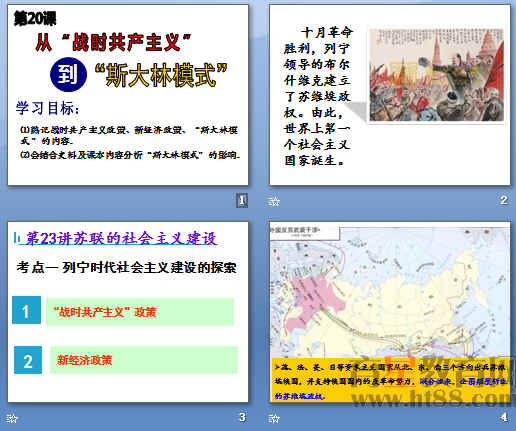Click the 考点一 heading on slide 3
This screenshot has height=431, width=516.
pyautogui.click(x=126, y=267)
